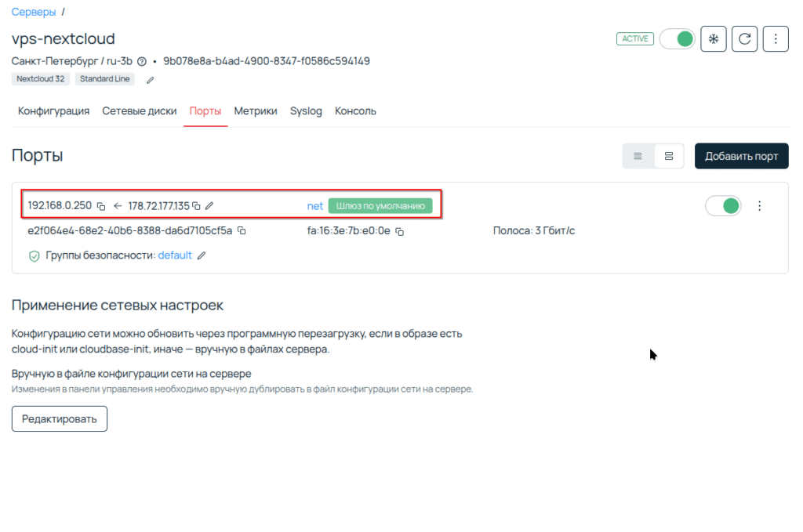The width and height of the screenshot is (803, 532).
Task: Copy the private IP 192.168.0.250
Action: (x=101, y=206)
